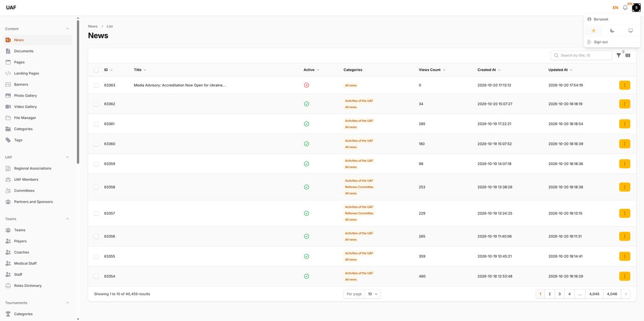This screenshot has height=321, width=644.
Task: Click the Documents sidebar icon
Action: pos(8,51)
